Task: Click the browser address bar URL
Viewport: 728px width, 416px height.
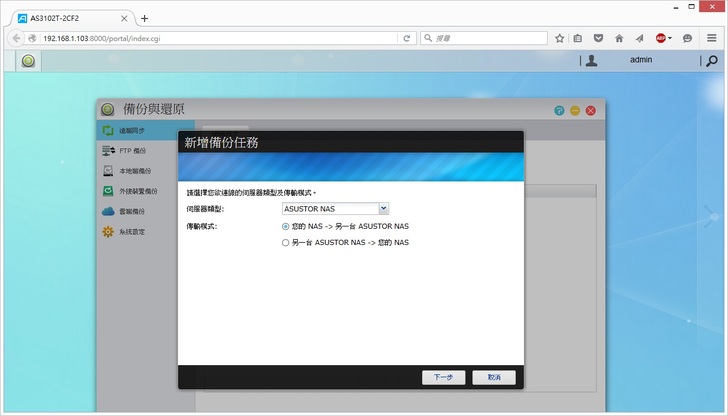Action: tap(200, 38)
